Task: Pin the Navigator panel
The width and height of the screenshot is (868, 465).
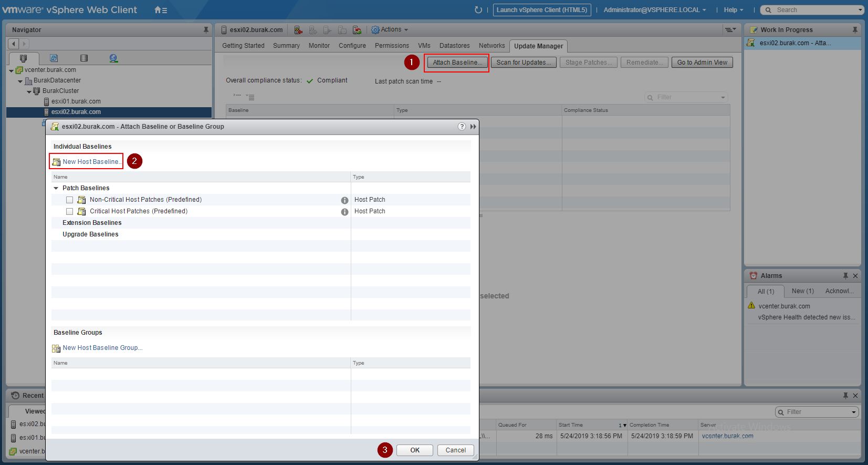Action: pos(206,30)
